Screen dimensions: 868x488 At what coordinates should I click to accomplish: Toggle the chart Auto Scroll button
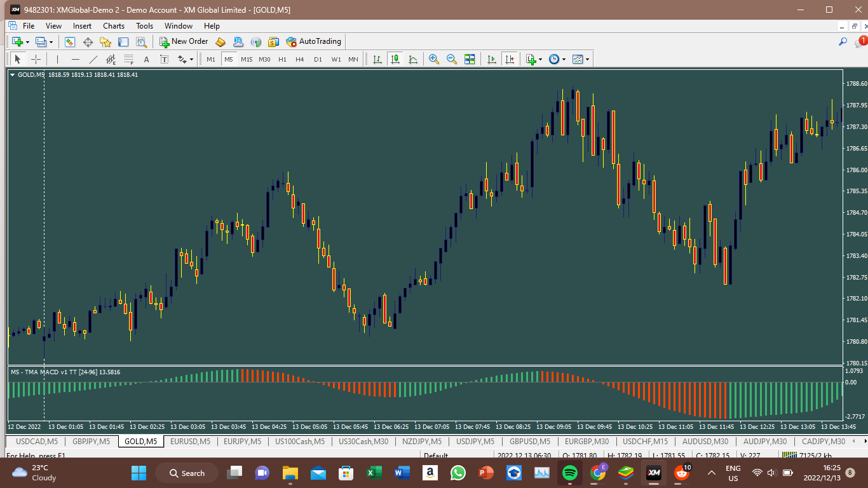pyautogui.click(x=491, y=59)
